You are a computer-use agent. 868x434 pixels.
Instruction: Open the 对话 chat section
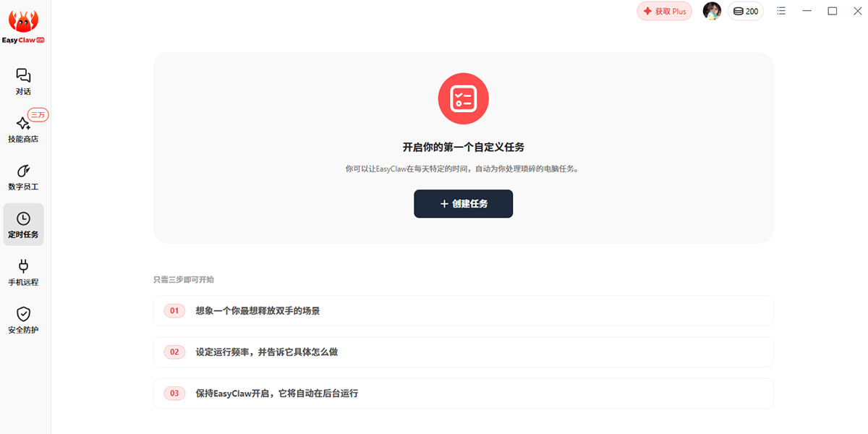click(x=23, y=82)
